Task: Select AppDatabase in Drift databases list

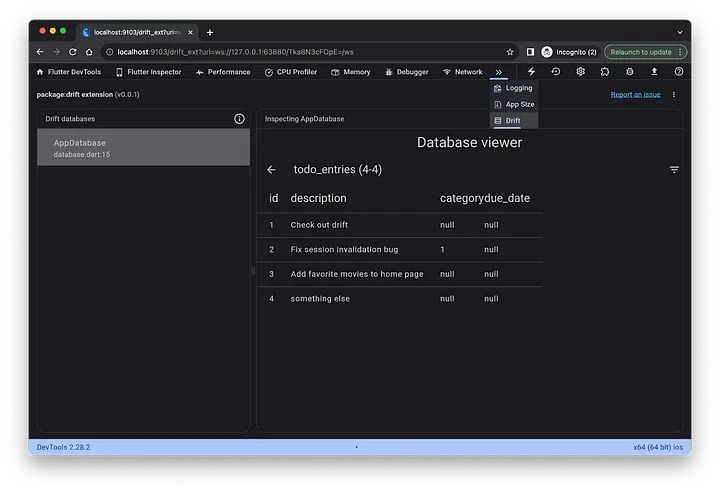Action: [x=143, y=147]
